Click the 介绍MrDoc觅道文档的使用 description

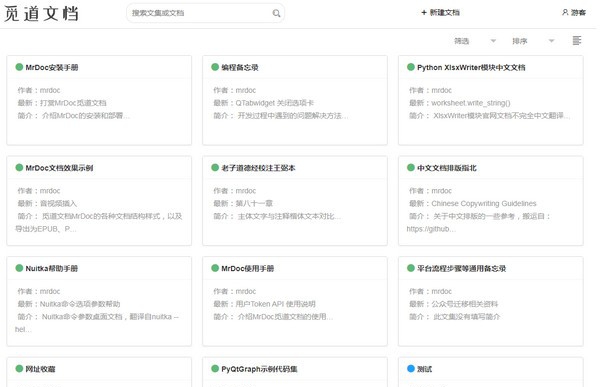click(285, 317)
